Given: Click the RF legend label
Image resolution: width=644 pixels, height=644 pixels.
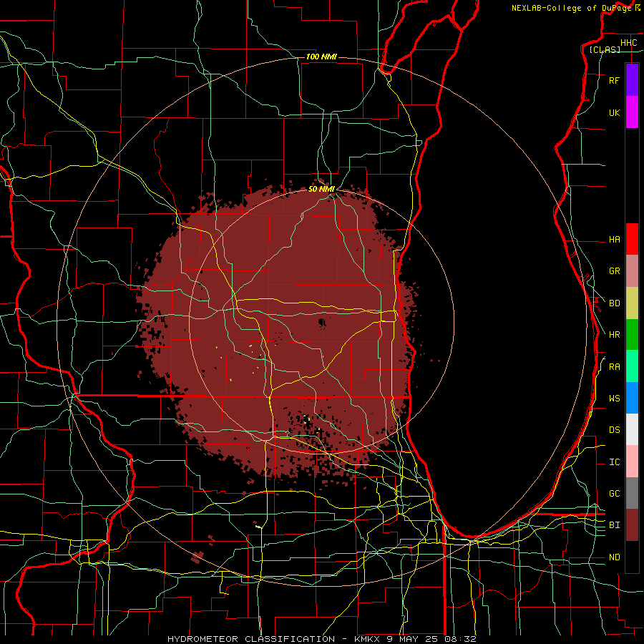Looking at the screenshot, I should pos(615,80).
